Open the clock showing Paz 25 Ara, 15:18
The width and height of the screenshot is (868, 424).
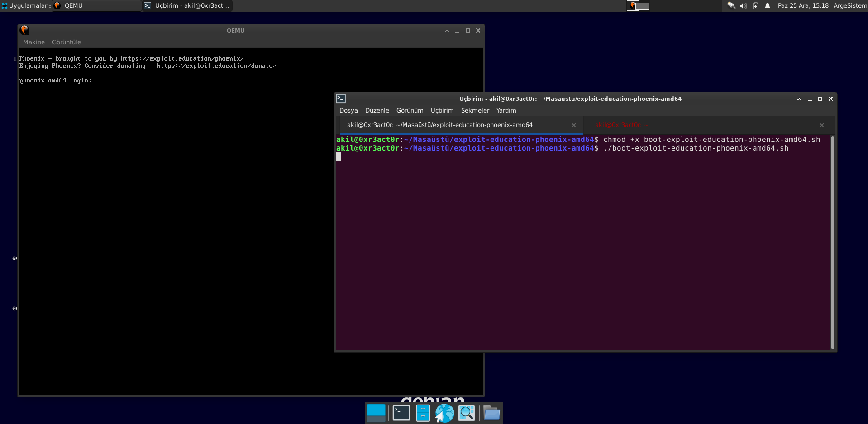(803, 5)
